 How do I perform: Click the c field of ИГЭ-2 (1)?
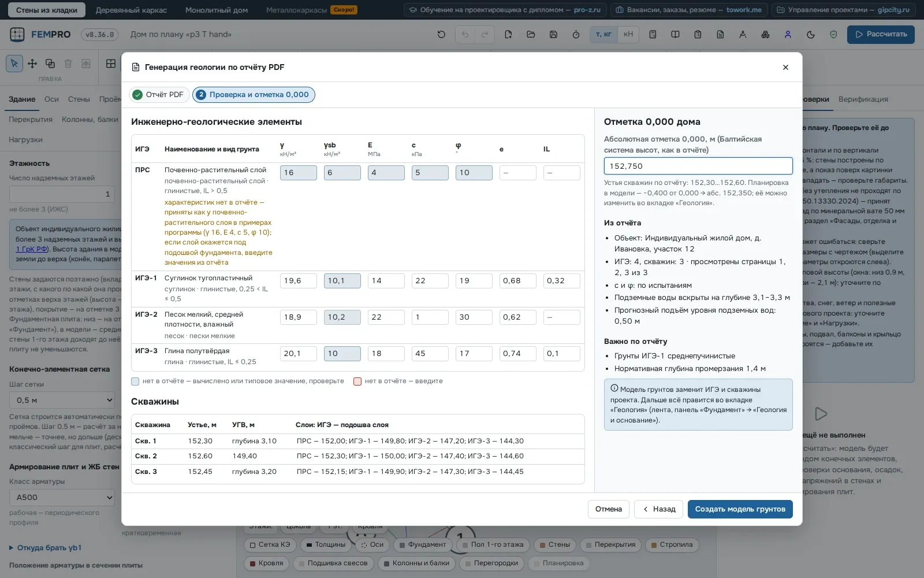[430, 317]
